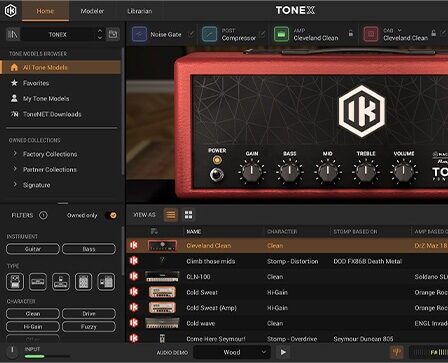Click IK badge on Cold wave row
Screen dimensions: 448x363
pyautogui.click(x=134, y=323)
